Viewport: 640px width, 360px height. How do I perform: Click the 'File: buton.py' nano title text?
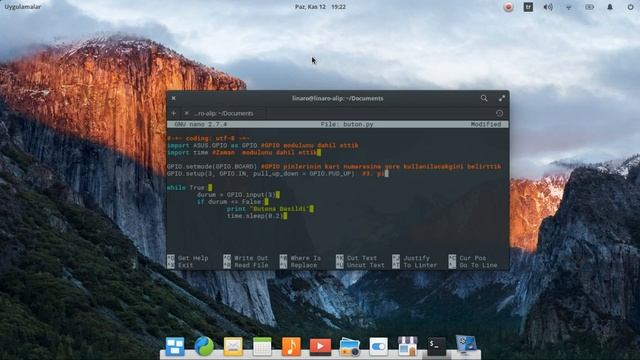[x=347, y=124]
